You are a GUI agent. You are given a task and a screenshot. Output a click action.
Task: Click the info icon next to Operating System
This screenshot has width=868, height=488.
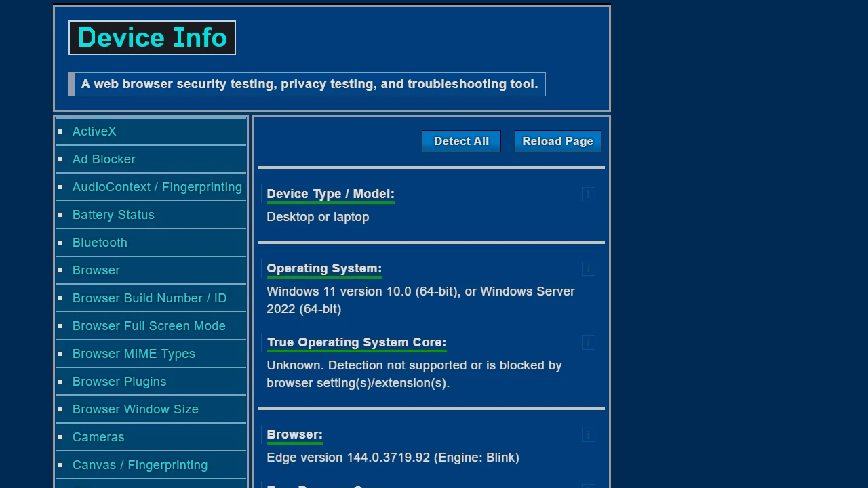[x=588, y=269]
